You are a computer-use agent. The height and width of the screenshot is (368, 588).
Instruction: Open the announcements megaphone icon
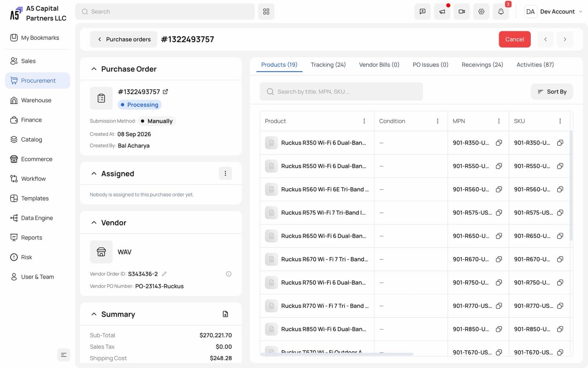tap(442, 12)
